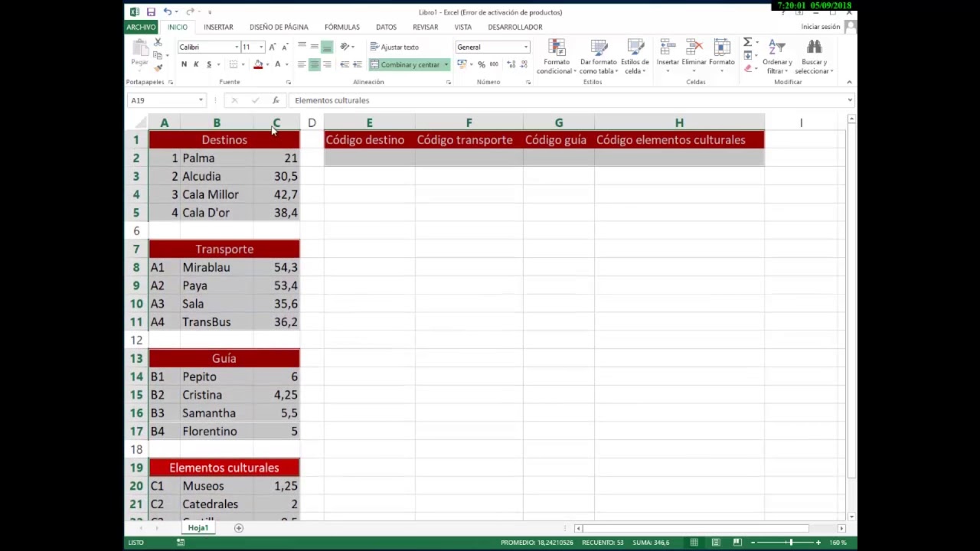980x551 pixels.
Task: Switch to Page Layout view icon
Action: (715, 543)
